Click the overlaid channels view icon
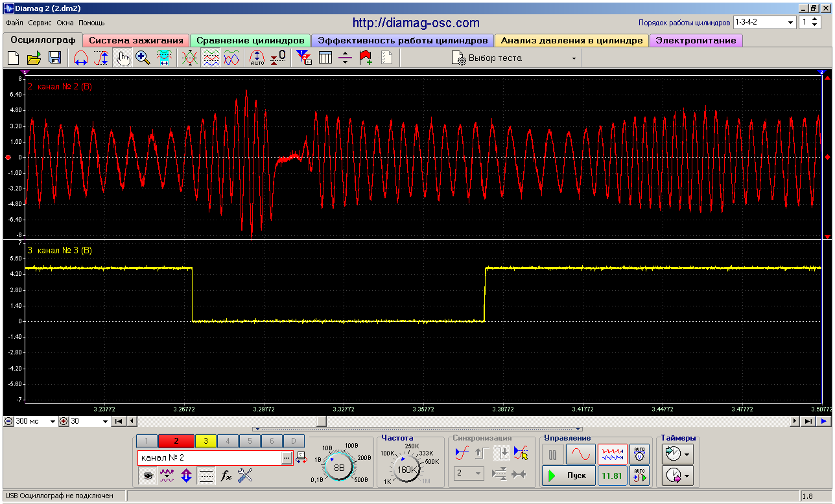 coord(189,58)
